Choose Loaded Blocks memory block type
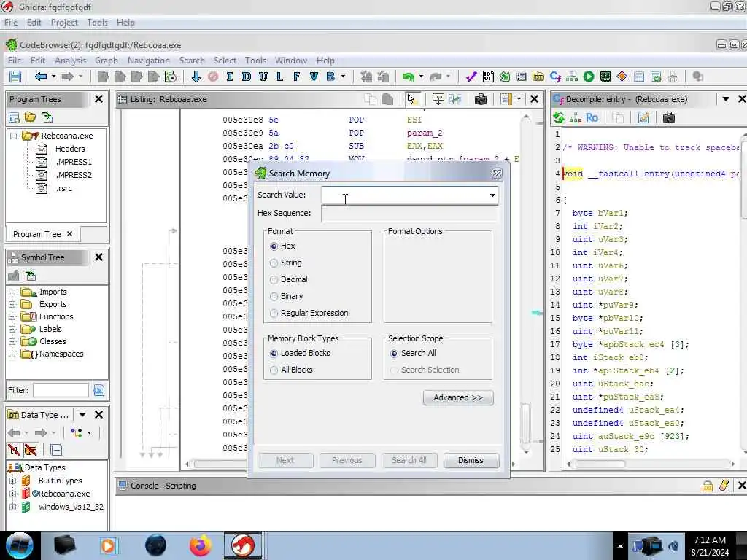 pyautogui.click(x=274, y=354)
